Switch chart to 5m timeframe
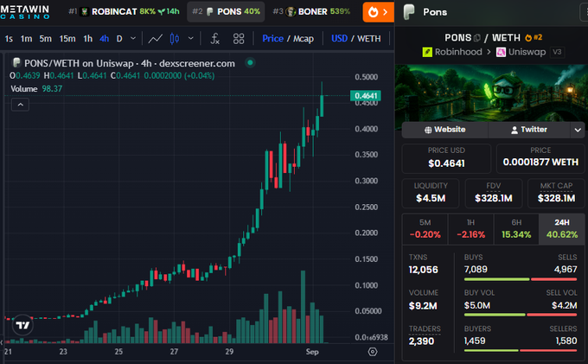588x364 pixels. tap(45, 39)
